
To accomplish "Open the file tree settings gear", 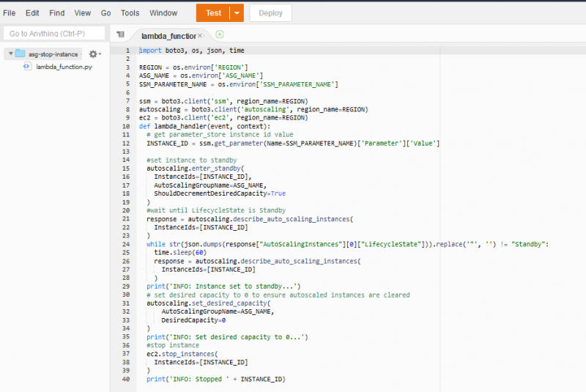I will pyautogui.click(x=93, y=54).
